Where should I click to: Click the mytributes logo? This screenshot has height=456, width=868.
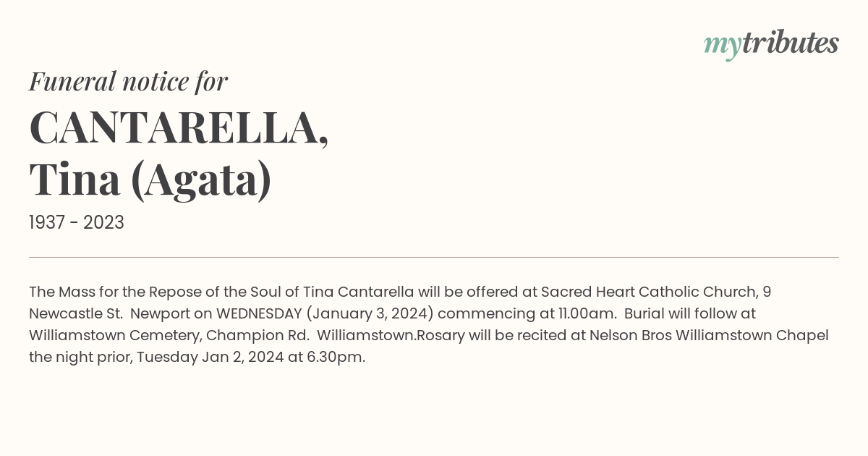771,45
